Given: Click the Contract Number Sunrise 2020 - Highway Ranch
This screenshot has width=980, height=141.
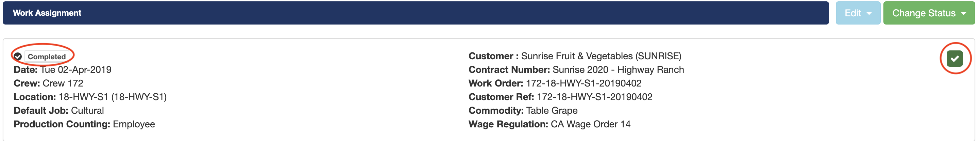Looking at the screenshot, I should [618, 70].
